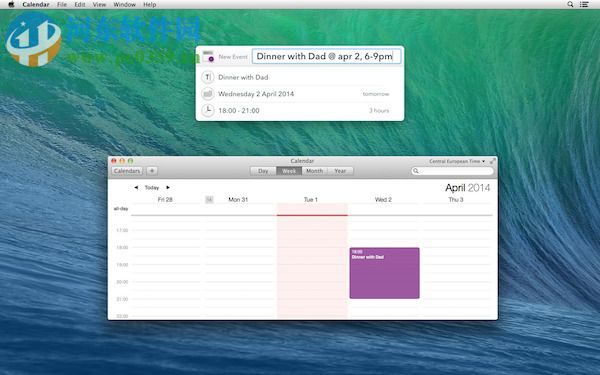Select the Wed 2 column header
Screen dimensions: 600x375
click(x=383, y=200)
